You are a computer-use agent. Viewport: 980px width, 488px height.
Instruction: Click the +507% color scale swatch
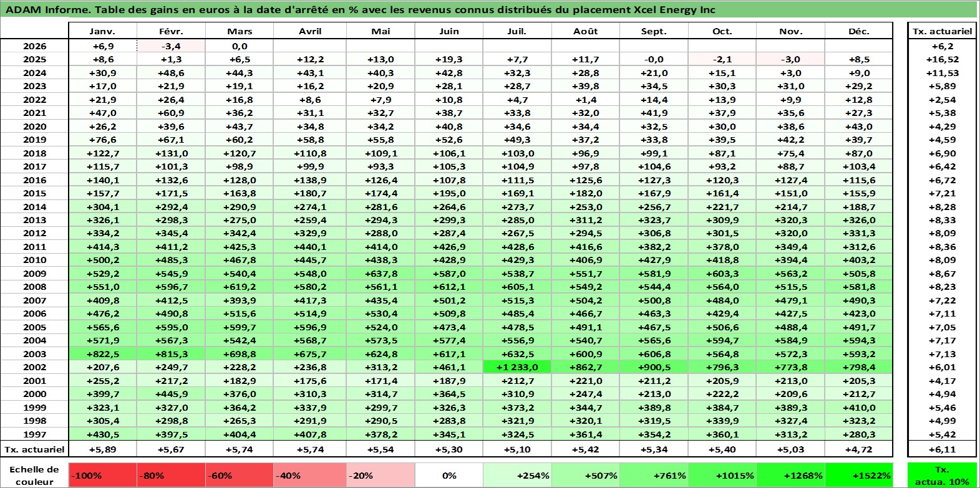click(x=586, y=476)
